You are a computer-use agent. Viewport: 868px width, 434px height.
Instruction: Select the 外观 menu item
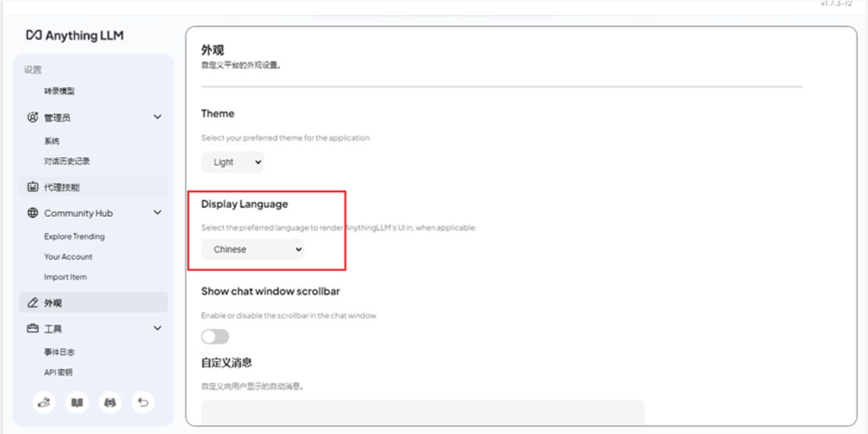tap(93, 303)
